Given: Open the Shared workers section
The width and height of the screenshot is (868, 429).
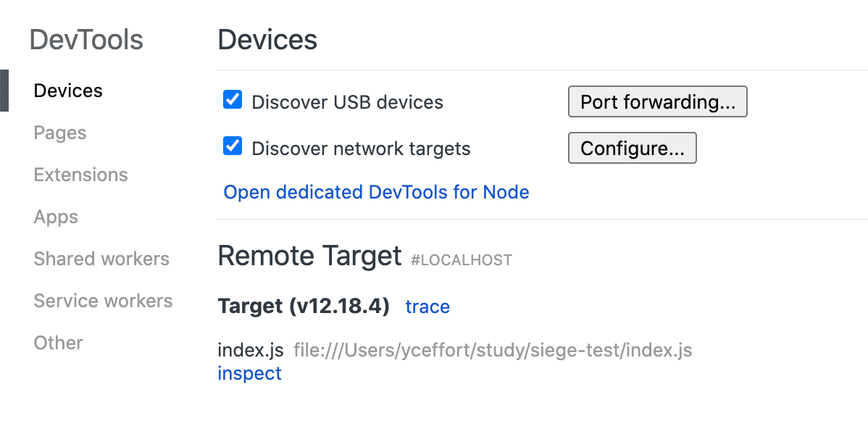Looking at the screenshot, I should tap(101, 258).
